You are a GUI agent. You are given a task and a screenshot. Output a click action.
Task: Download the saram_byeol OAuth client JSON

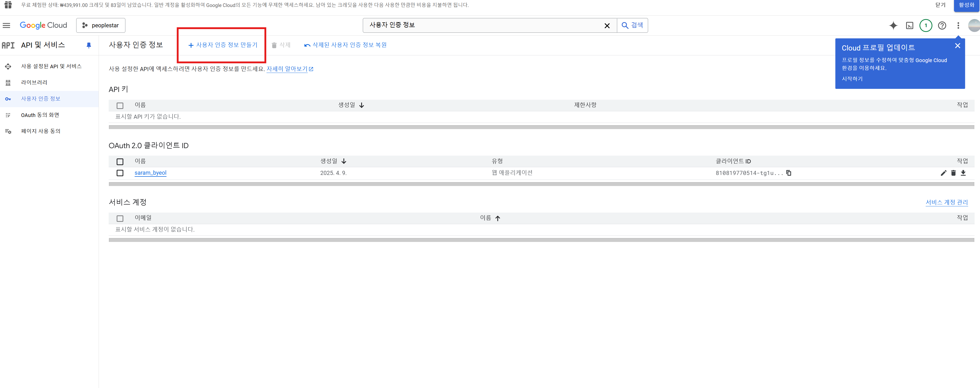(x=963, y=173)
